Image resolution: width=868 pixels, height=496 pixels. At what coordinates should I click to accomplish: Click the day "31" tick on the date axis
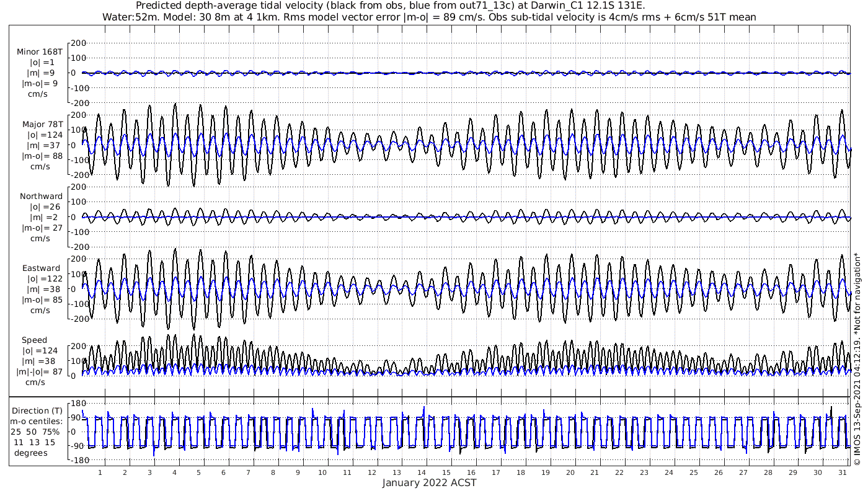click(x=842, y=472)
